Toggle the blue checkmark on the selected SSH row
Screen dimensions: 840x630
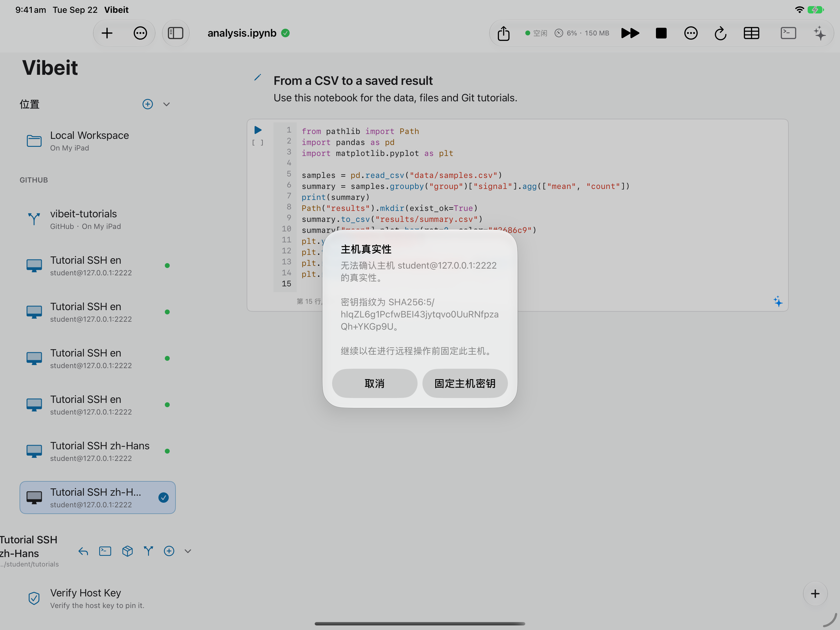(x=164, y=498)
